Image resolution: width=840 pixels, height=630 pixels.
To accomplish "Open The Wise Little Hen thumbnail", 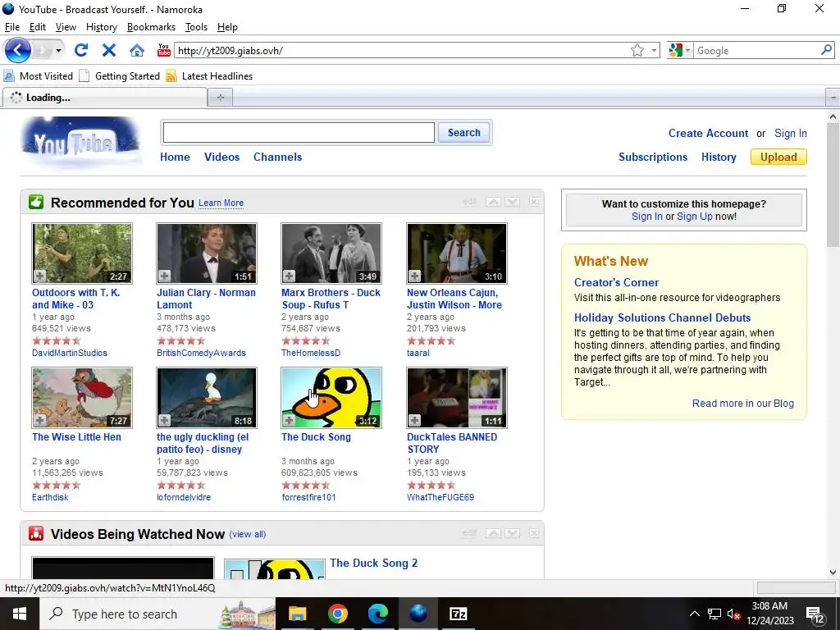I will coord(82,398).
